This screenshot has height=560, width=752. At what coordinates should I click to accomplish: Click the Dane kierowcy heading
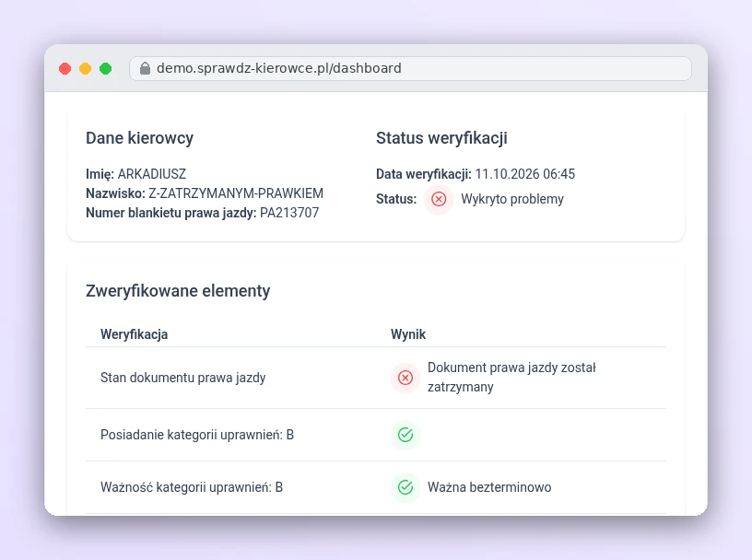coord(139,138)
